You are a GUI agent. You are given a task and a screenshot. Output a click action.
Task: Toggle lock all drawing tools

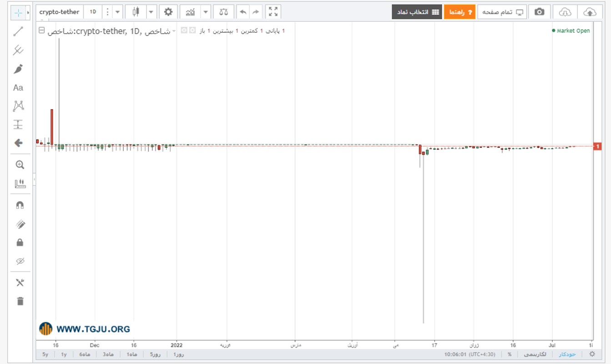coord(20,243)
